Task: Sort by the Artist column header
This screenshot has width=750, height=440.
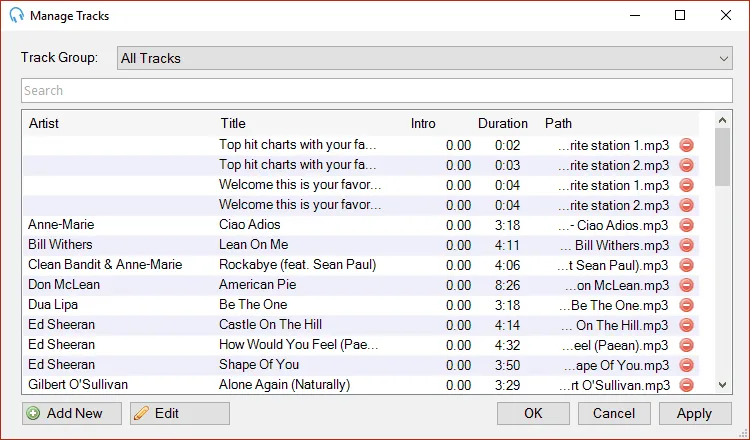Action: 44,123
